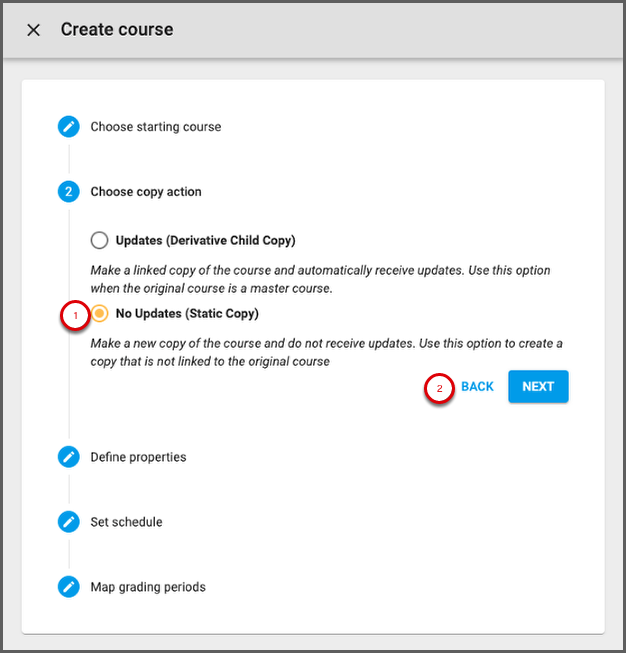Click the No Updates (Static Copy) label text
626x653 pixels.
[x=187, y=314]
